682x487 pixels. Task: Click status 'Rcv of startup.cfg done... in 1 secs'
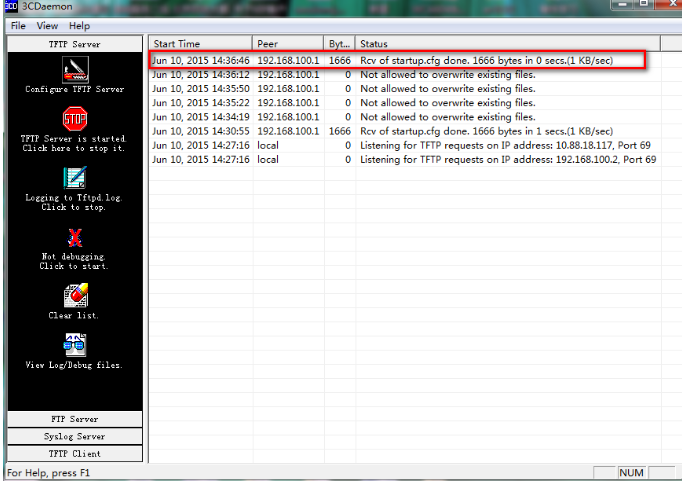point(486,131)
